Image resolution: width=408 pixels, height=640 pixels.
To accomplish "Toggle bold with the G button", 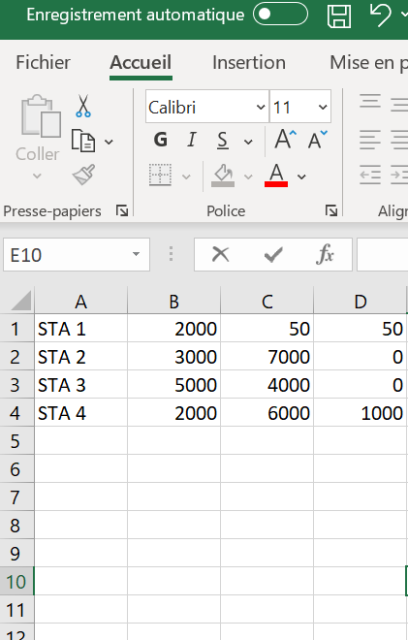I will (x=161, y=140).
